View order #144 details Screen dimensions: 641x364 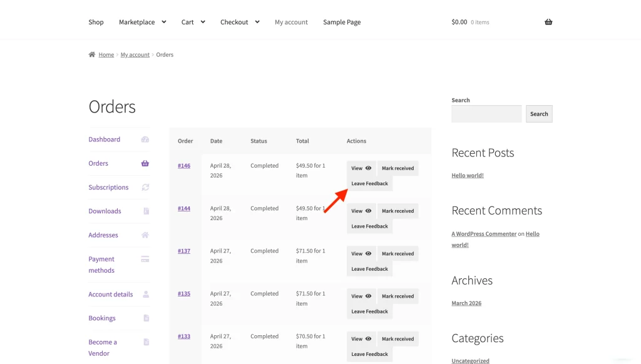pos(361,211)
